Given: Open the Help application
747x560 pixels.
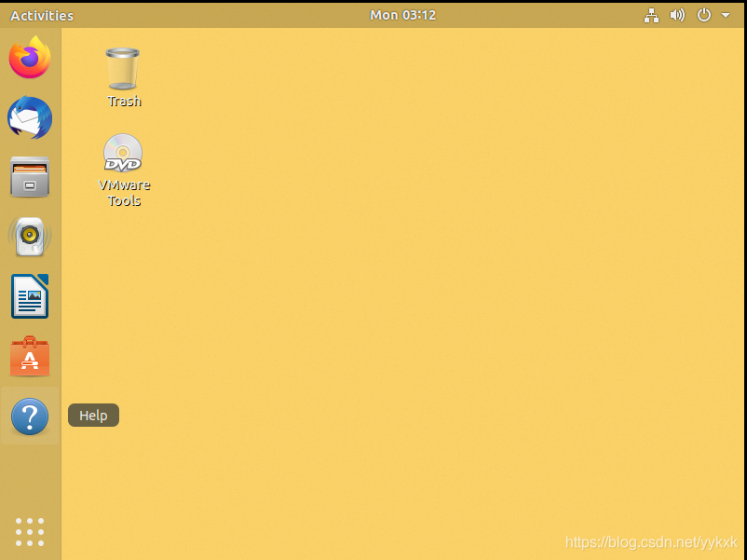Looking at the screenshot, I should (x=30, y=417).
